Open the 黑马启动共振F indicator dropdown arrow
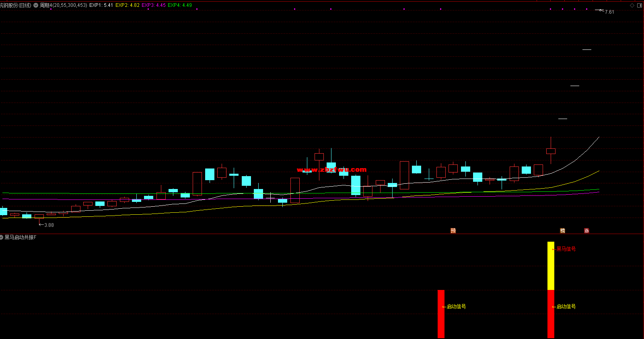The image size is (644, 339). (x=2, y=237)
